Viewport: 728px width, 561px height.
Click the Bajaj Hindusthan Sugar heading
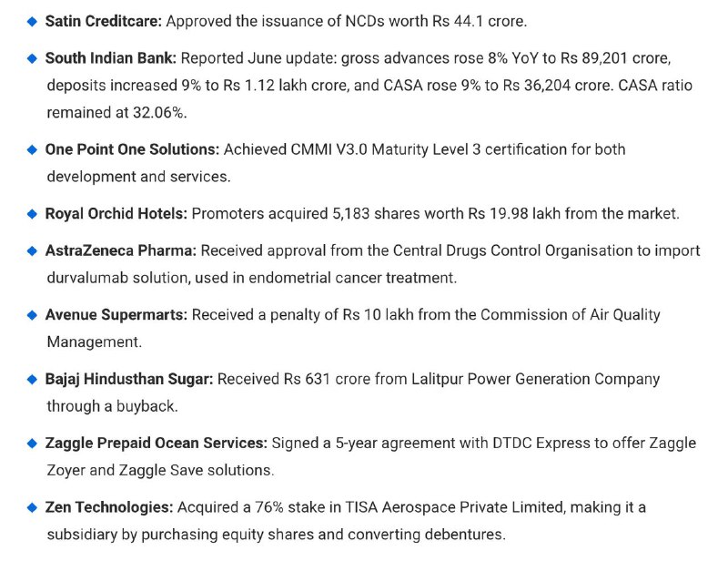(x=129, y=379)
